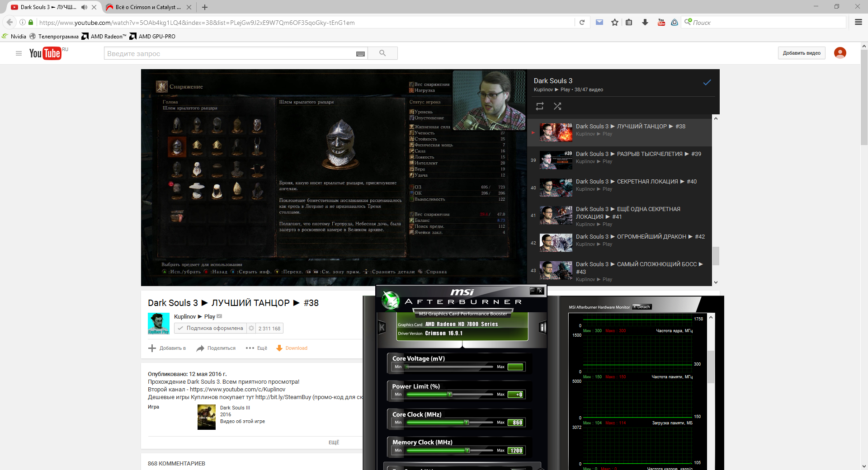The image size is (868, 470).
Task: Toggle playlist repeat icon
Action: [x=540, y=106]
